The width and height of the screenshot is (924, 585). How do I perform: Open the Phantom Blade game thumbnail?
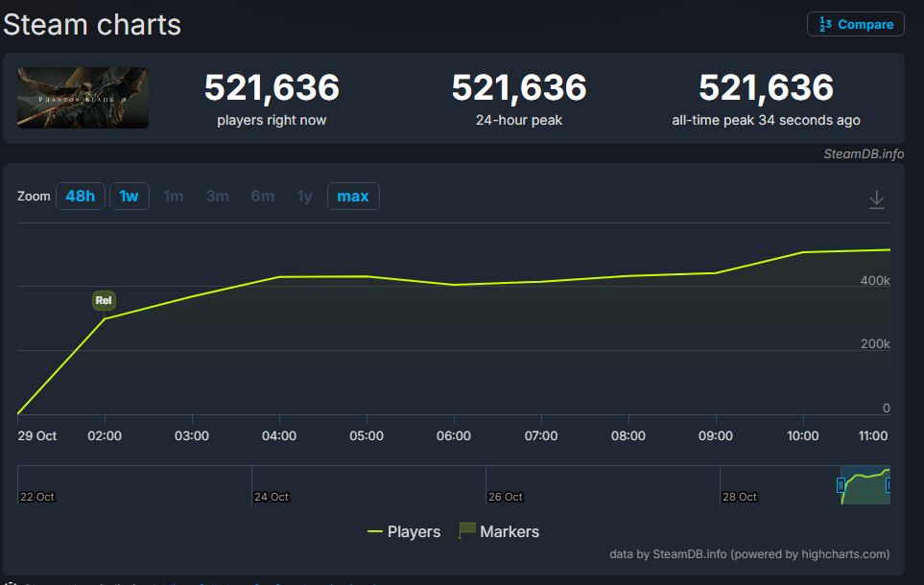[83, 98]
